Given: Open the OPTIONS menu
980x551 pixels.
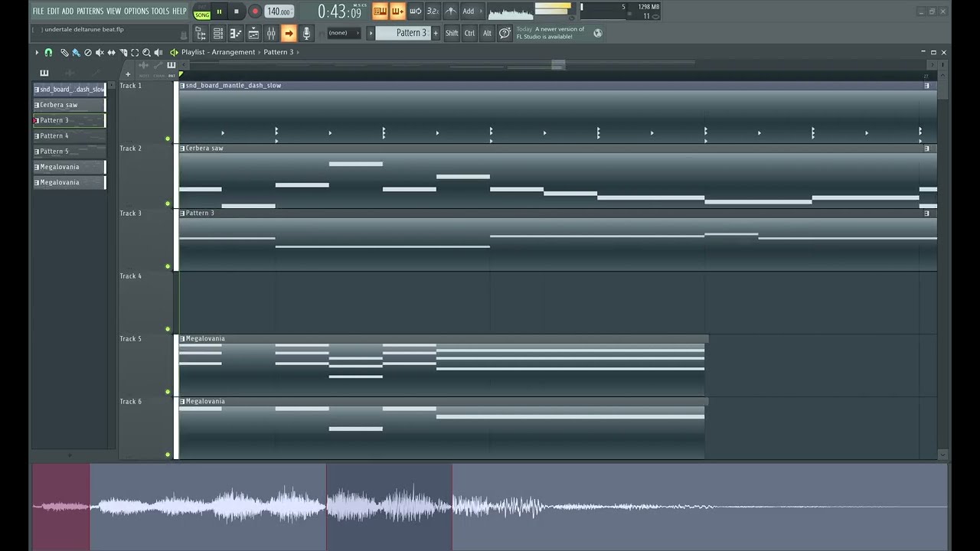Looking at the screenshot, I should tap(136, 11).
